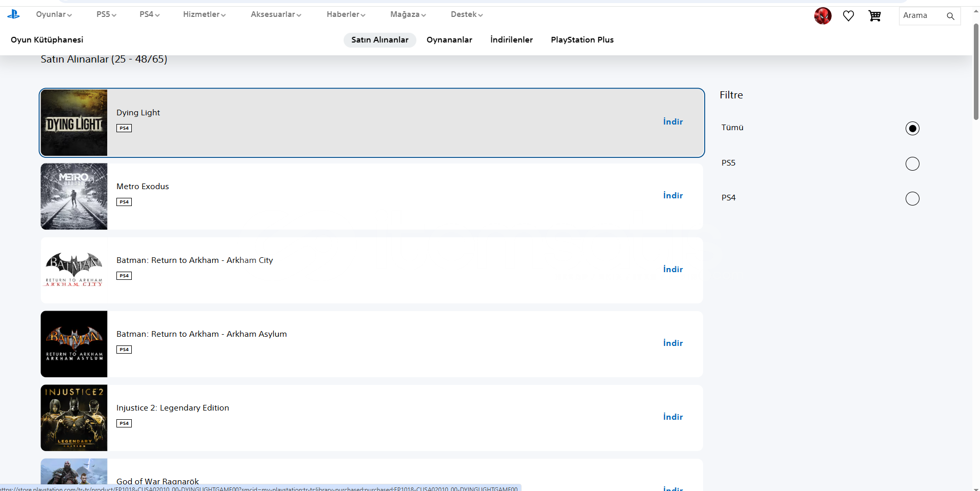Expand the PS5 navigation menu
Viewport: 980px width, 491px height.
tap(106, 14)
